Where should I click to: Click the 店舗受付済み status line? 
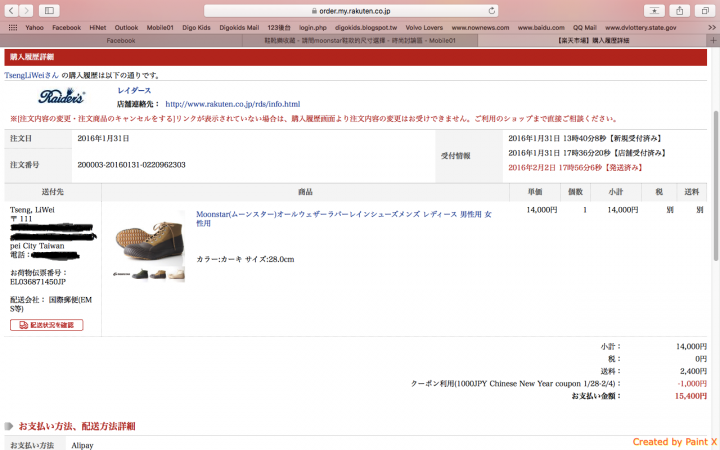click(x=587, y=153)
